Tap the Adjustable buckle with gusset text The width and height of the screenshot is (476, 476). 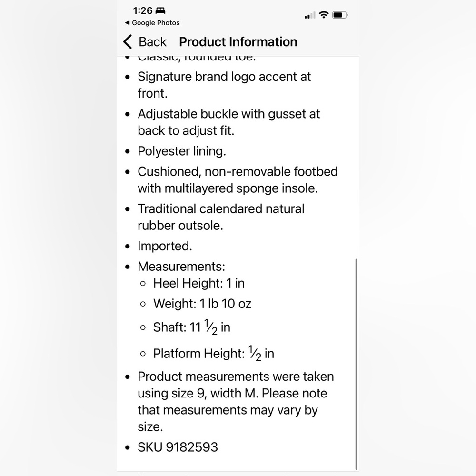[228, 122]
